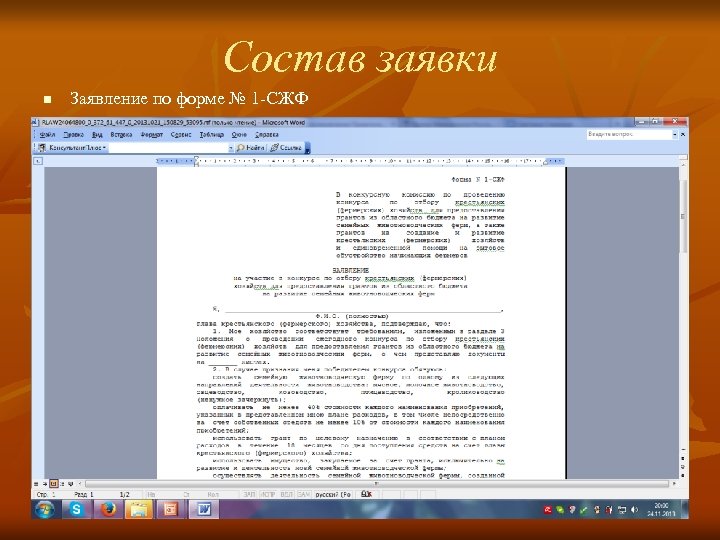Select the highlighted Print Layout view button
The image size is (720, 540).
(x=53, y=484)
